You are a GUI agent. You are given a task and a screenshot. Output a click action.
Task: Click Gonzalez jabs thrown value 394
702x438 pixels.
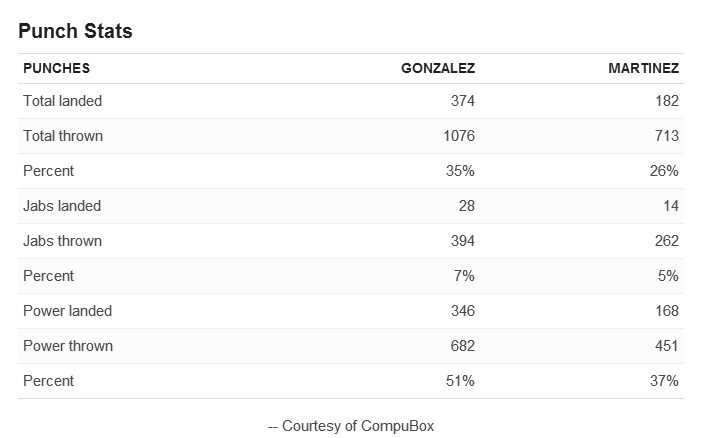pos(462,241)
